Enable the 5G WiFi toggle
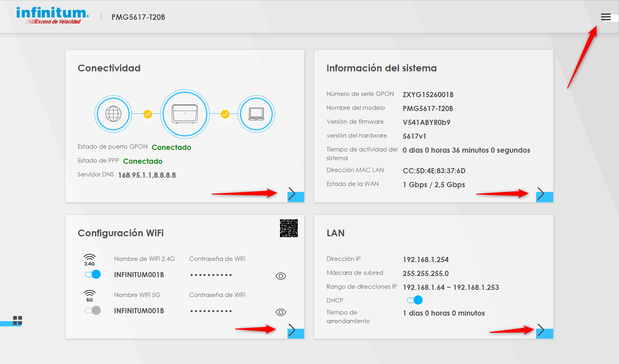Viewport: 619px width, 364px height. pos(93,310)
